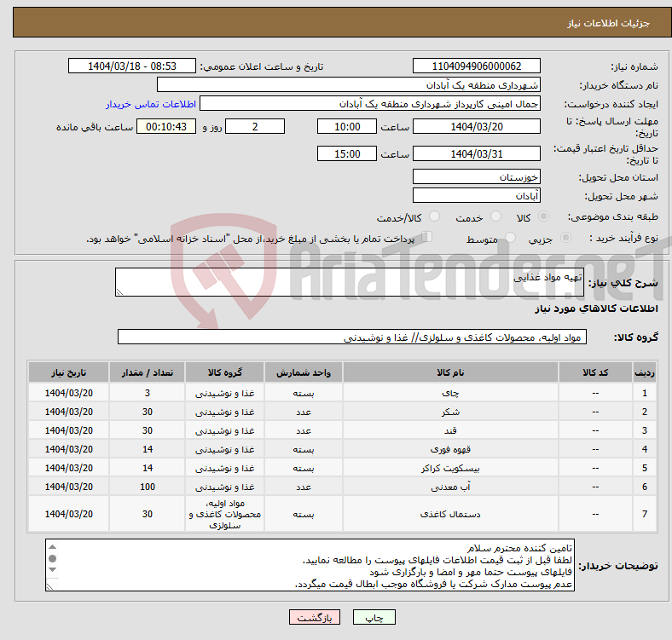Click the deadline time 10:00 field

pyautogui.click(x=347, y=126)
